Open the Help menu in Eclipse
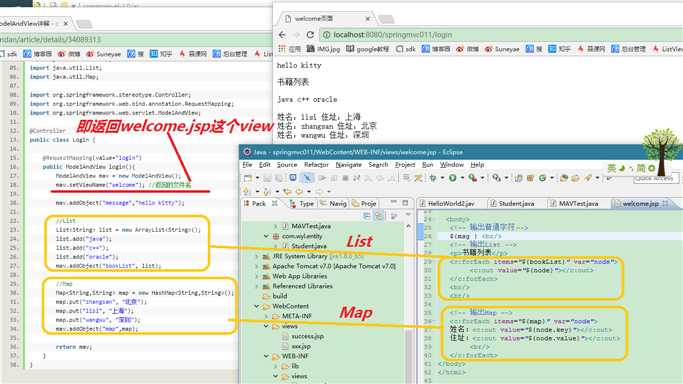Screen dimensions: 683x384 (x=477, y=165)
